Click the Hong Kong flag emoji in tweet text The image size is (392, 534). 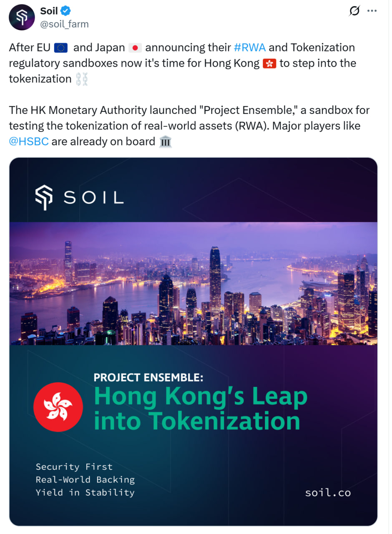pos(270,64)
